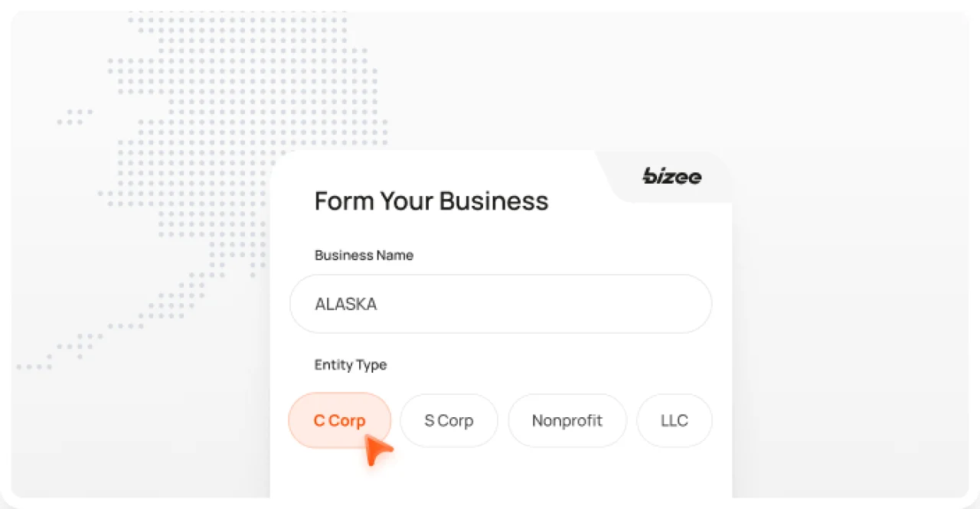Click the Business Name label

[364, 255]
